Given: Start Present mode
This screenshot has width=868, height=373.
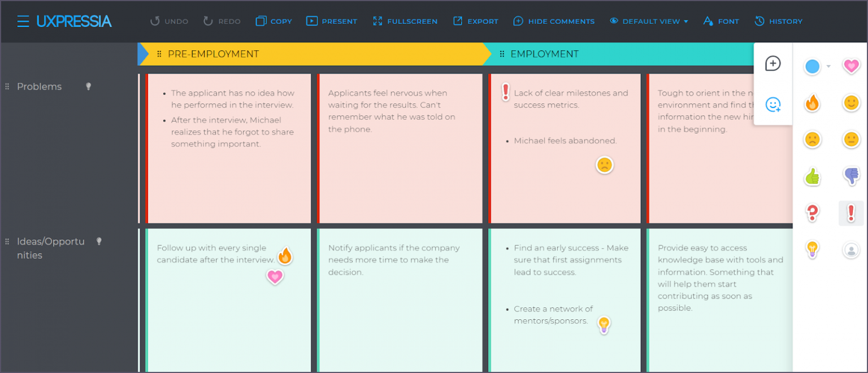Looking at the screenshot, I should coord(332,21).
